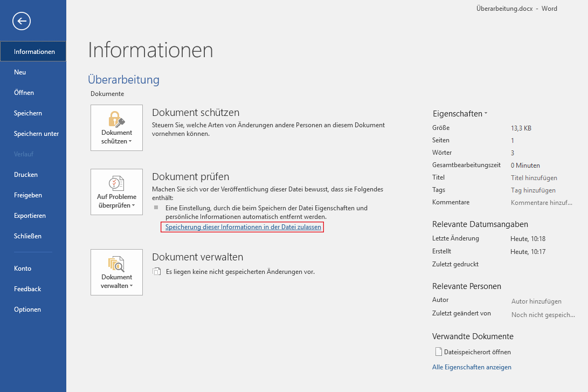Screen dimensions: 588x392
Task: Click the Autor hinzufügen field
Action: (536, 301)
